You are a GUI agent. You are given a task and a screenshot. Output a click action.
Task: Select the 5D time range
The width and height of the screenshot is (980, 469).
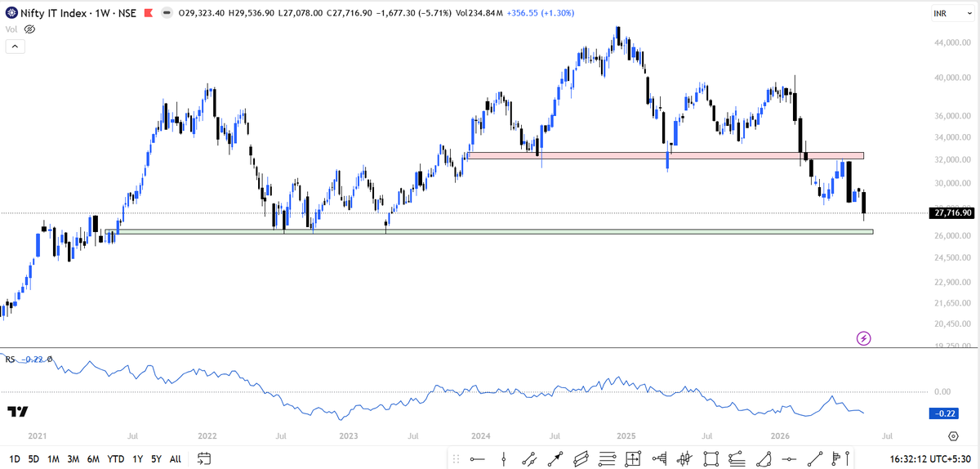pos(33,459)
